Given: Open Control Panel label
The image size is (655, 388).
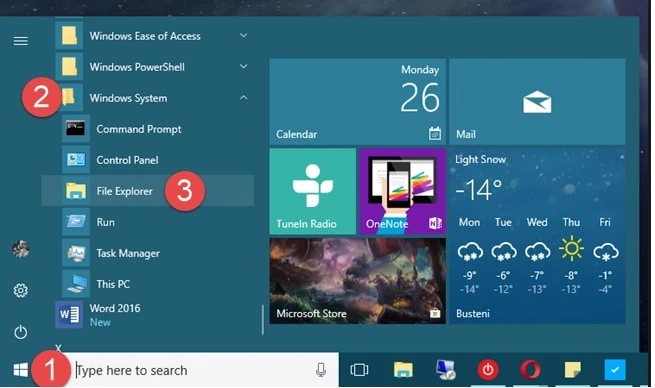Looking at the screenshot, I should point(127,160).
